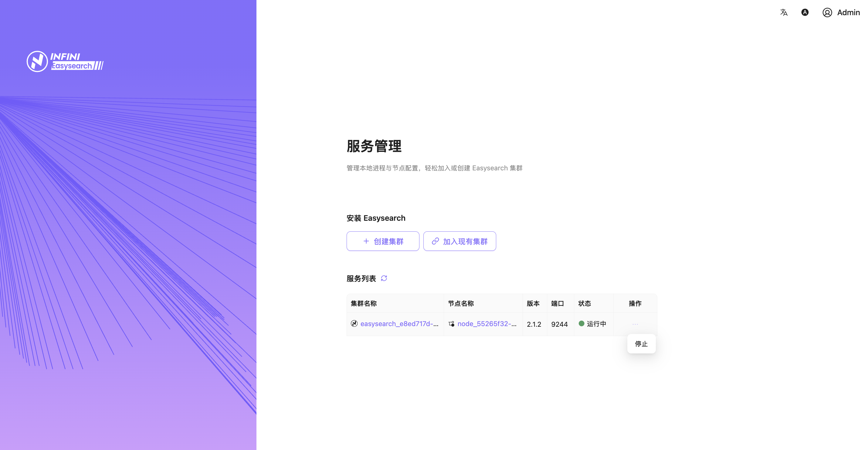Click the INFINI Easysearch logo
Image resolution: width=868 pixels, height=450 pixels.
pyautogui.click(x=65, y=61)
